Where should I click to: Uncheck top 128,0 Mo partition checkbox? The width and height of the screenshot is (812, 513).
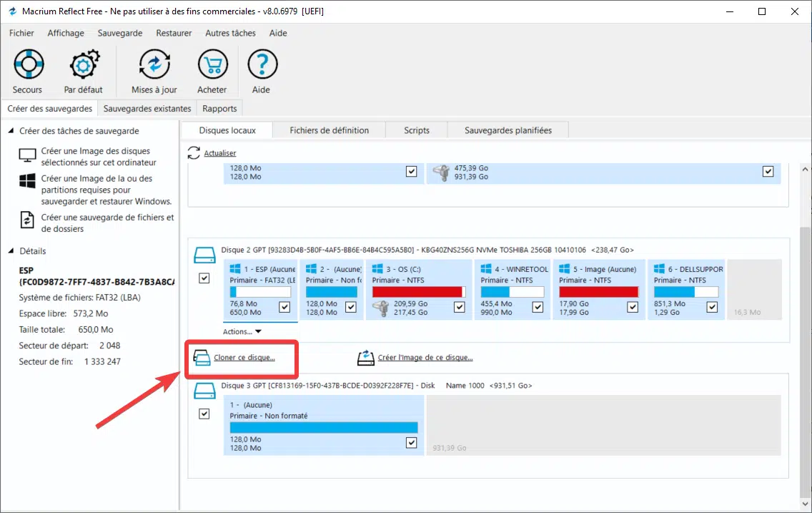coord(411,172)
